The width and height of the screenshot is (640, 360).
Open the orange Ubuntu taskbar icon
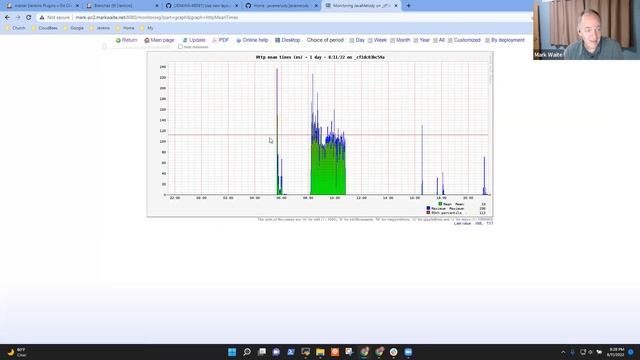point(335,352)
